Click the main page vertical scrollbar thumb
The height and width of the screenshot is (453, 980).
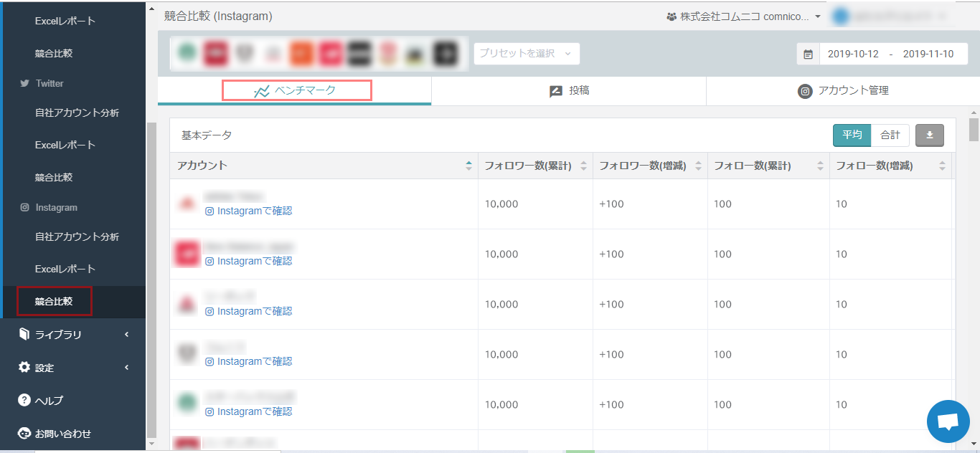(x=974, y=129)
